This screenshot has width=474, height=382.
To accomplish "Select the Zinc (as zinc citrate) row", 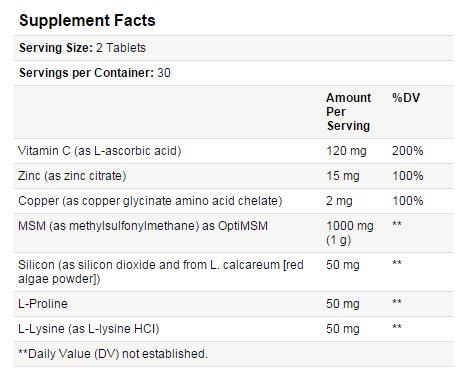I will tap(233, 176).
